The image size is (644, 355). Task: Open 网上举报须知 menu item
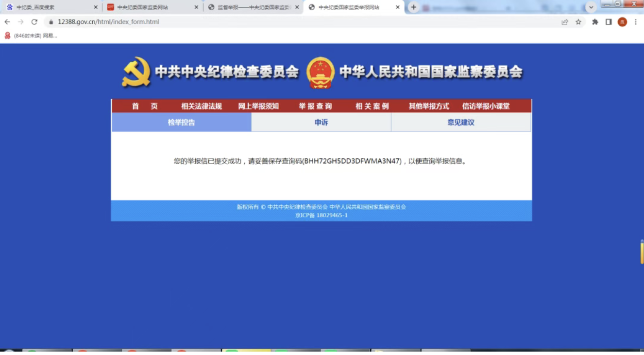[258, 106]
